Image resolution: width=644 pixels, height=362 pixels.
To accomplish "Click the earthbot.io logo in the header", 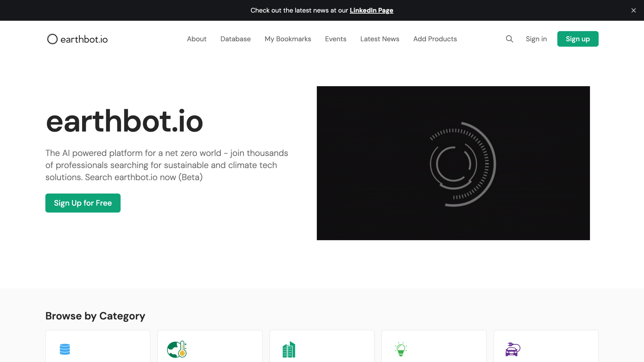I will point(77,39).
